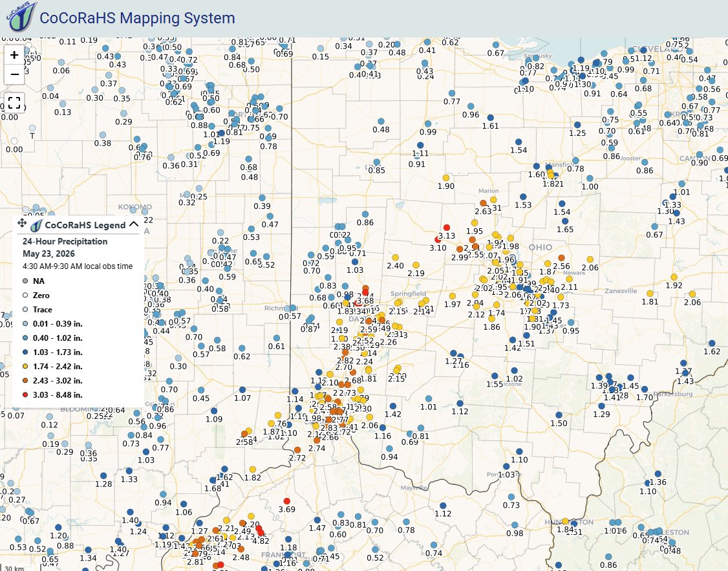Select the 3.03 - 8.48 in. legend entry
Viewport: 728px width, 571px height.
[52, 395]
